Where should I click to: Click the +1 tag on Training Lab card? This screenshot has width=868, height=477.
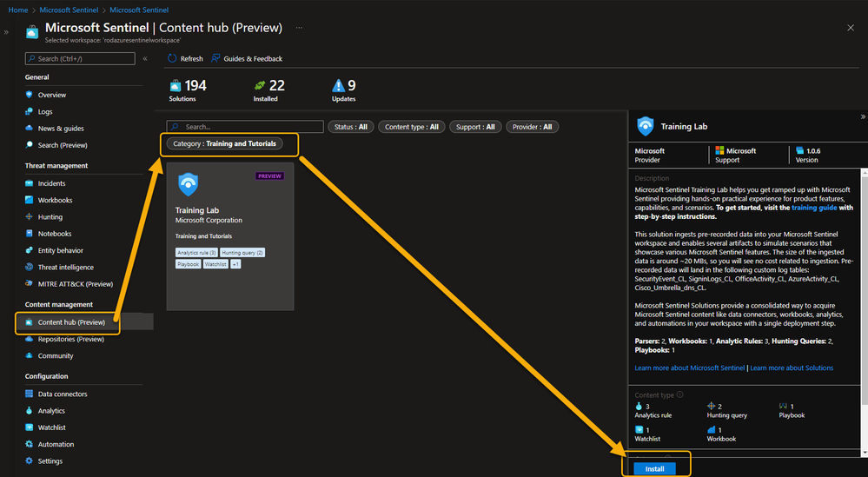[235, 264]
